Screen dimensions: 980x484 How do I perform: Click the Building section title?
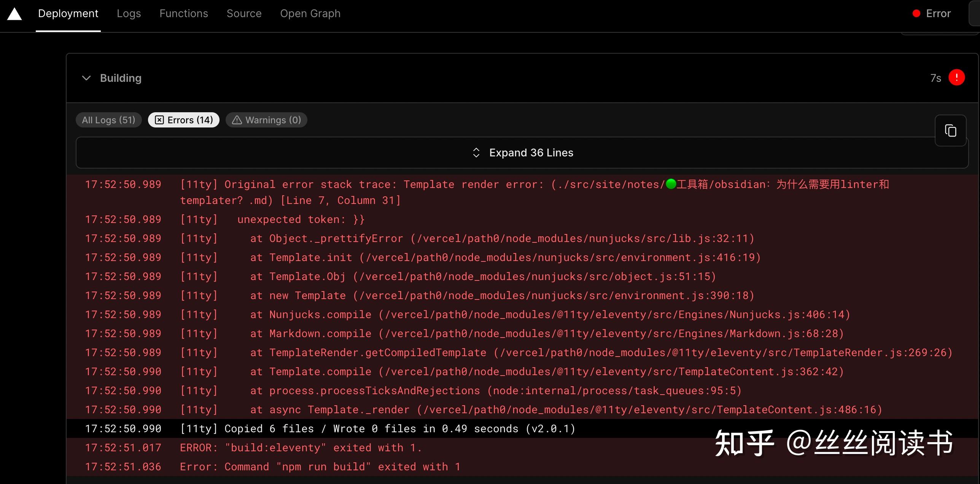(121, 78)
